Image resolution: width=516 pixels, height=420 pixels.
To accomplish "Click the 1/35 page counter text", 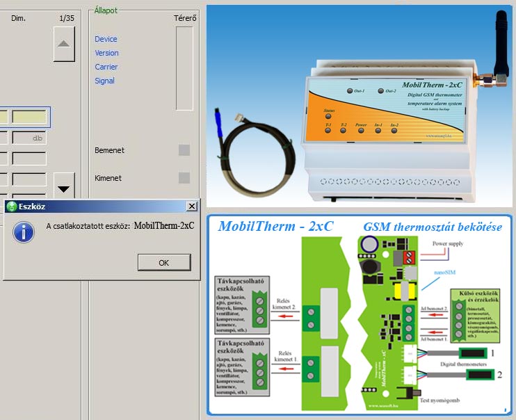I will tap(67, 18).
